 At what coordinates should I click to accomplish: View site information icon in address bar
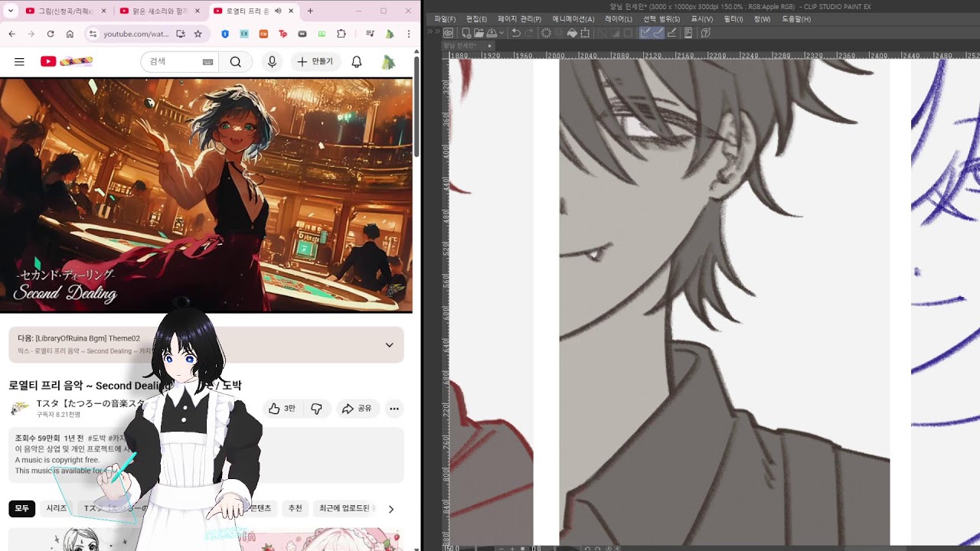click(93, 34)
